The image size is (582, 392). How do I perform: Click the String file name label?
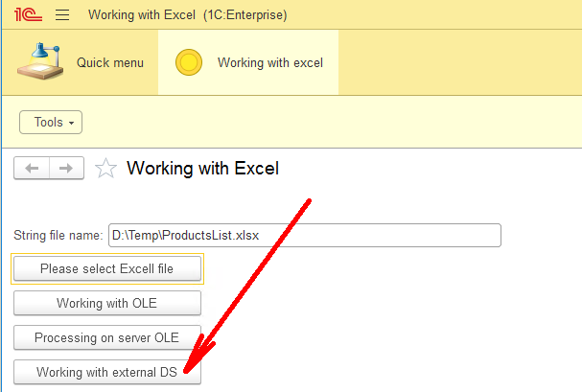coord(58,236)
